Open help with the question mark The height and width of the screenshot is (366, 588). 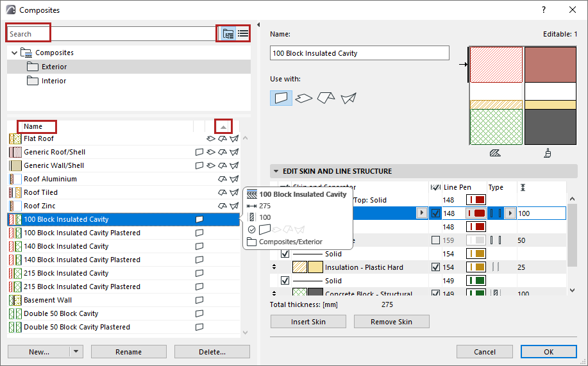pos(544,10)
